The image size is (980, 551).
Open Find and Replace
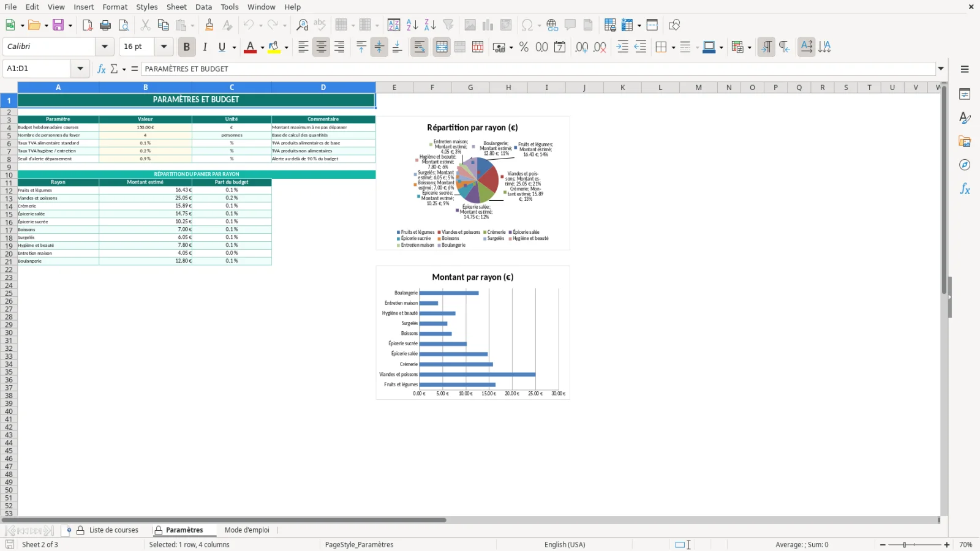(302, 25)
